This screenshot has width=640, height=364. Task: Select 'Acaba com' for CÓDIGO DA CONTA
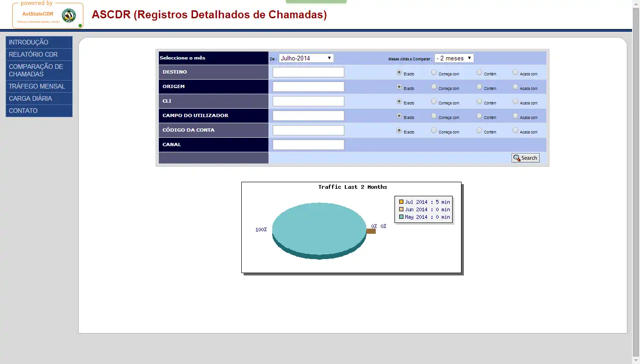[515, 131]
